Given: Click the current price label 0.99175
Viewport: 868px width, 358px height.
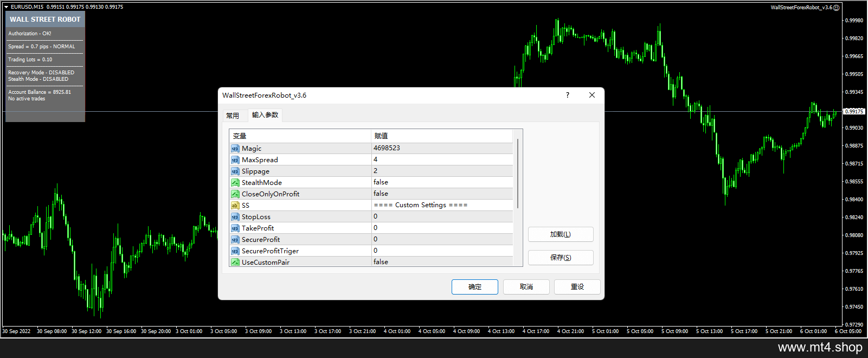Looking at the screenshot, I should point(854,111).
